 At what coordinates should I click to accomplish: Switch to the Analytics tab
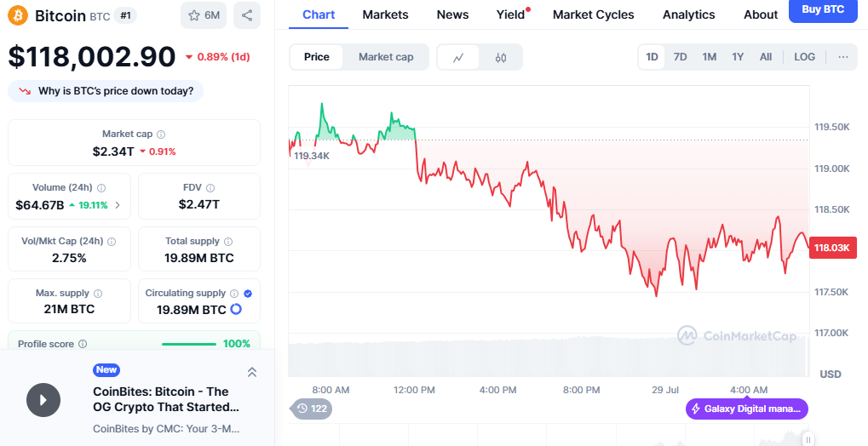tap(688, 14)
